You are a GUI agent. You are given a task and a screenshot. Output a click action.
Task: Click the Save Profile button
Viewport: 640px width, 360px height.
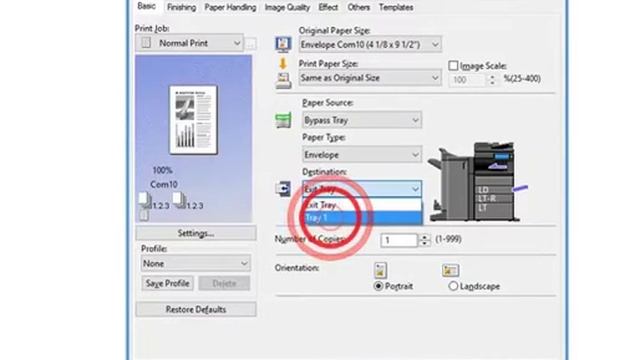tap(168, 283)
